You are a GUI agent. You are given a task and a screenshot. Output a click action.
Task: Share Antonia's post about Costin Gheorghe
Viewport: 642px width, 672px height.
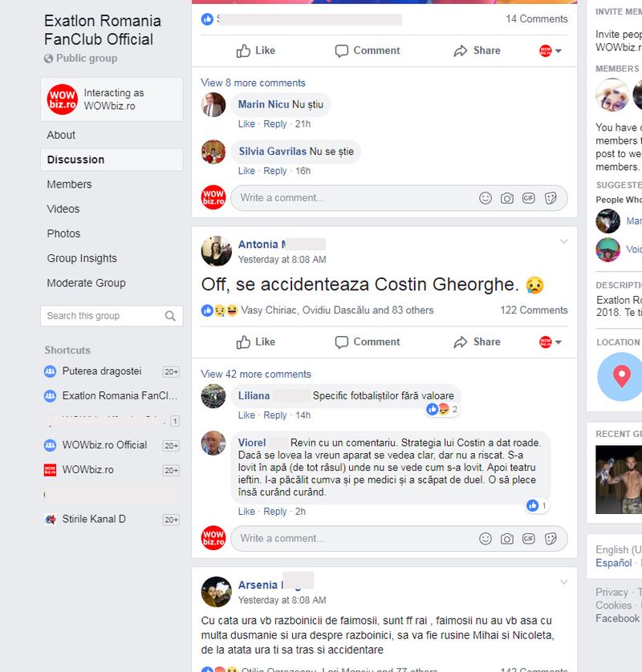click(x=477, y=342)
